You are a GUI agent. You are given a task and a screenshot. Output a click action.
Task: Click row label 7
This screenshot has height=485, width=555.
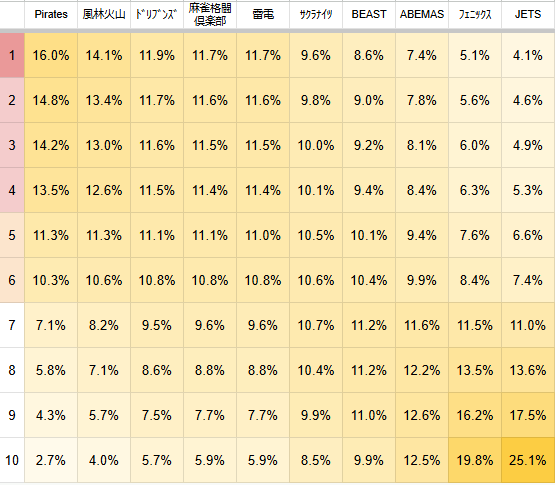pos(12,325)
